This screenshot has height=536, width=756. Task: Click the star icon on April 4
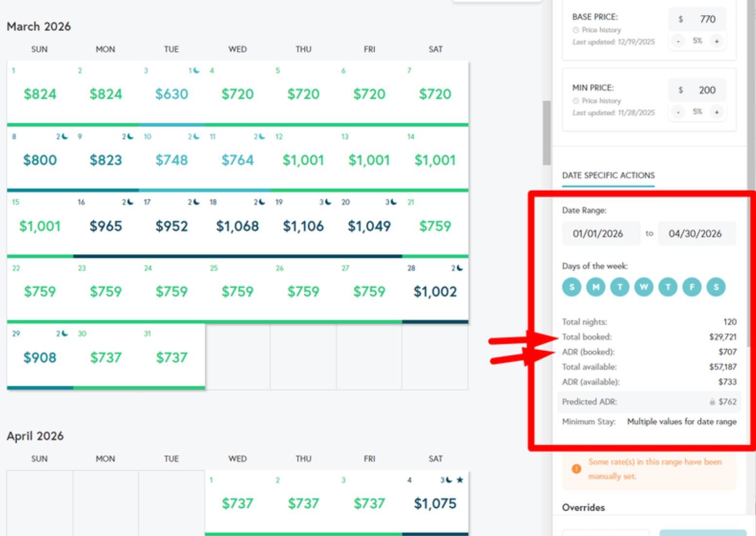(460, 480)
